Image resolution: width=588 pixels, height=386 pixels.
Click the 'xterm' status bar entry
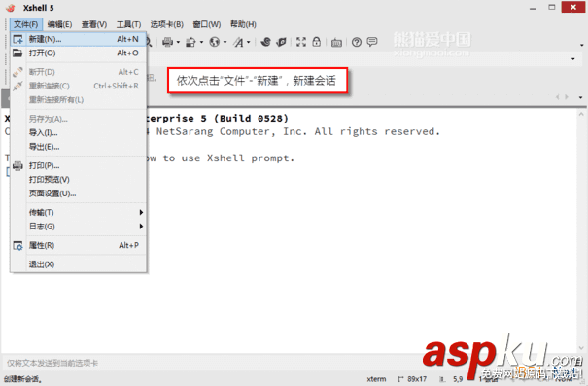tap(376, 379)
